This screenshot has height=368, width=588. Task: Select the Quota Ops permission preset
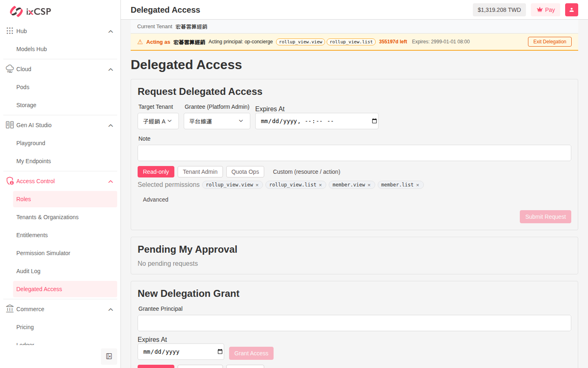pyautogui.click(x=245, y=172)
